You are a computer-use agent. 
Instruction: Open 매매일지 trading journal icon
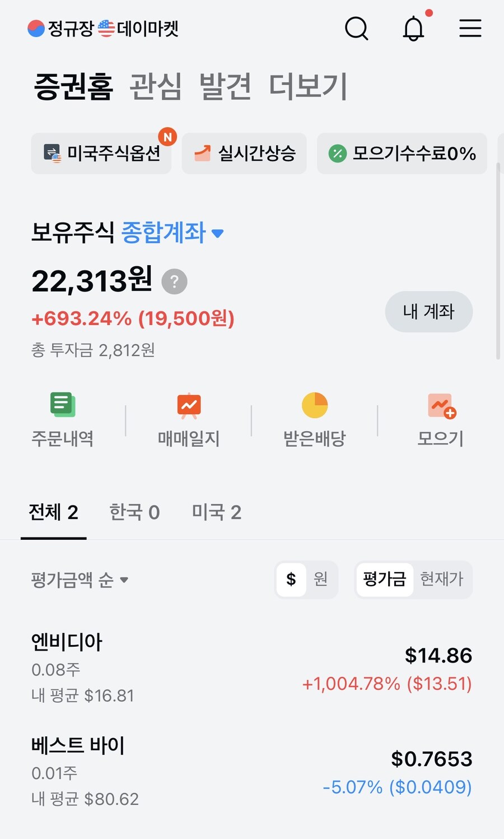click(x=189, y=405)
